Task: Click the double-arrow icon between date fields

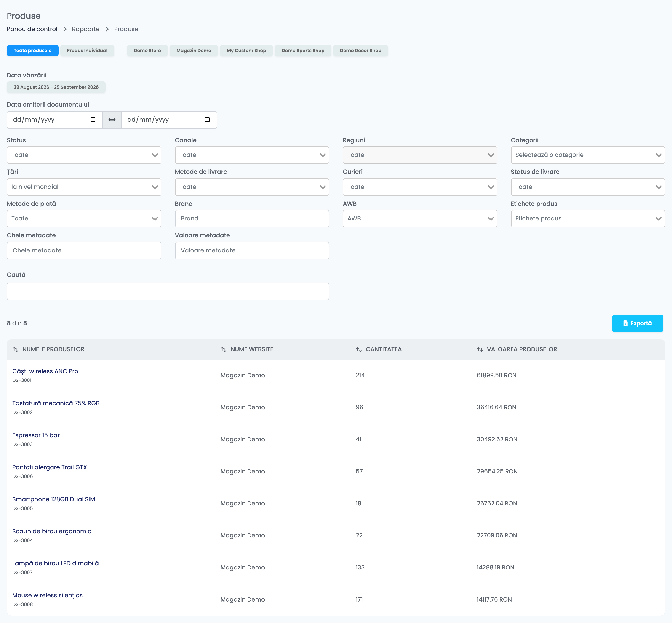Action: [112, 120]
